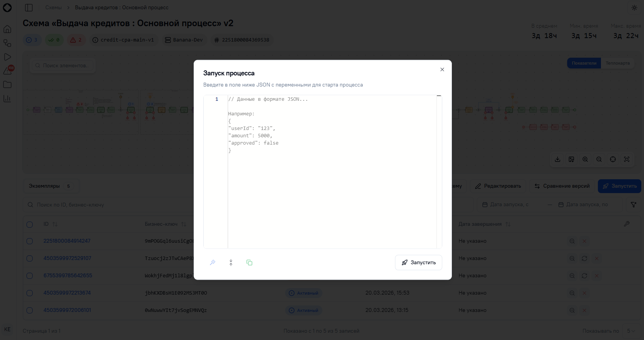Open instance link 2251800084914247
Viewport: 644px width, 340px height.
pos(67,241)
